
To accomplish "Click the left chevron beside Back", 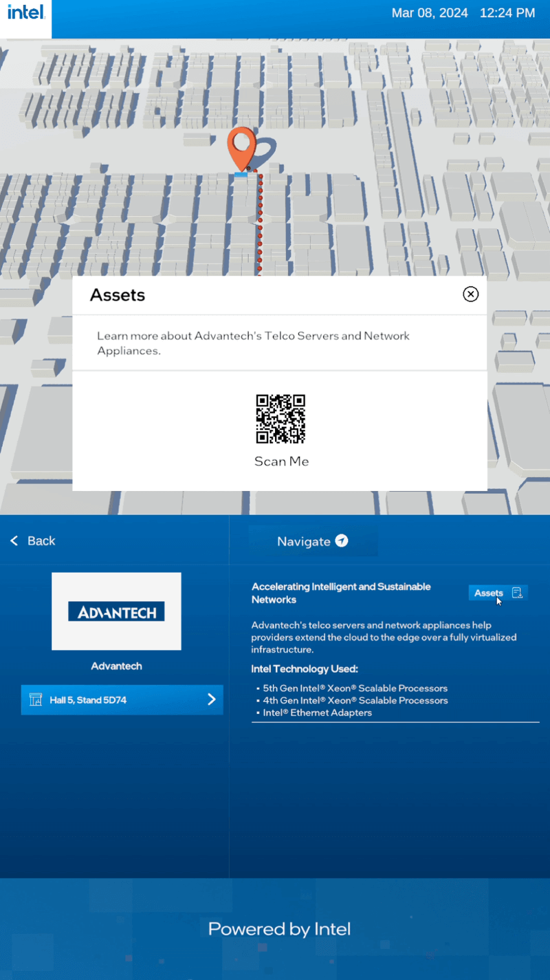I will point(14,541).
